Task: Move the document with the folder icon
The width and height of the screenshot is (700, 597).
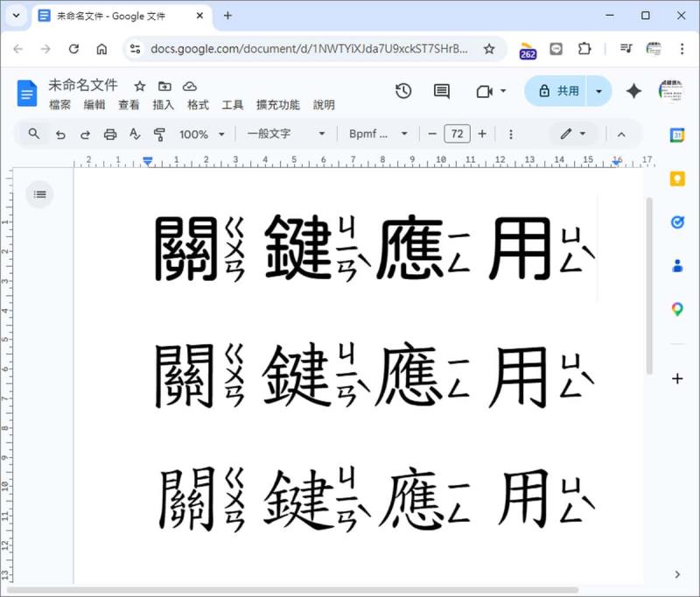Action: coord(164,86)
